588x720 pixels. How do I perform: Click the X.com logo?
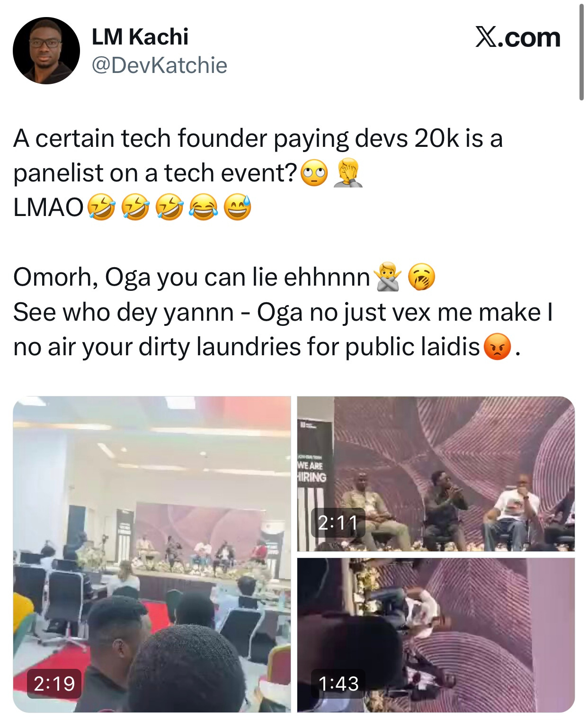(518, 37)
